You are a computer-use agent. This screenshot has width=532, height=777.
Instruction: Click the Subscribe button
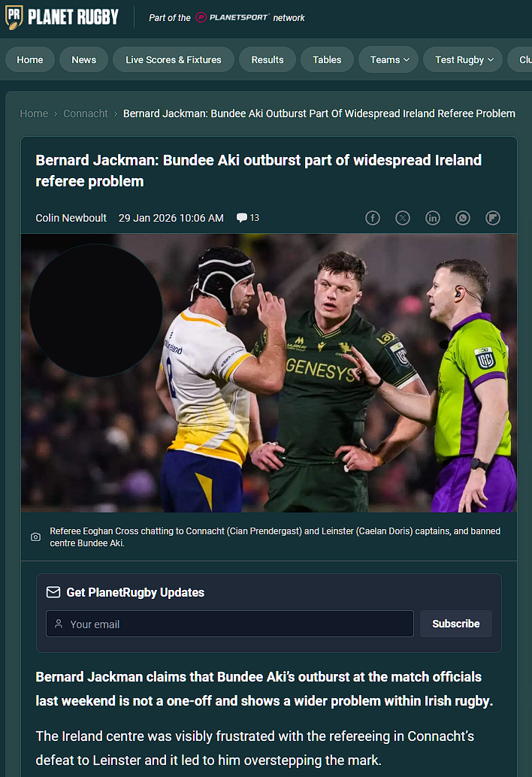(456, 624)
